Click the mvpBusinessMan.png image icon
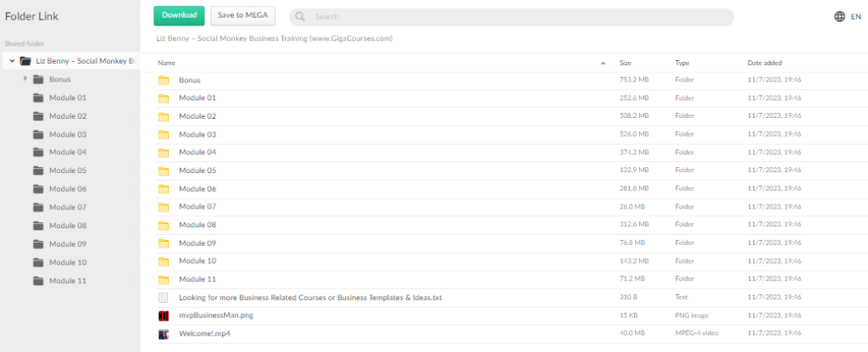This screenshot has width=868, height=352. point(164,316)
